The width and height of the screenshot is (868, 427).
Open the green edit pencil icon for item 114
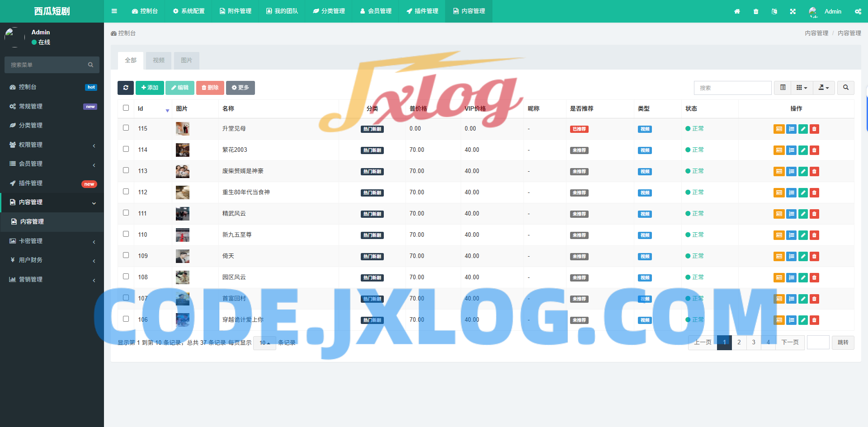(803, 150)
